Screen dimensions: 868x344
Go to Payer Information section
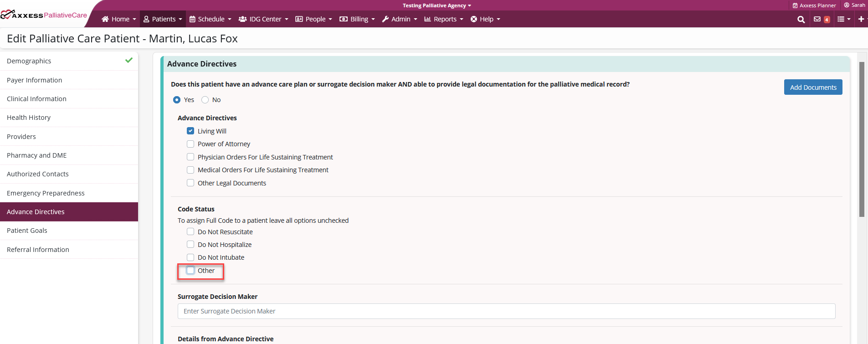coord(35,80)
